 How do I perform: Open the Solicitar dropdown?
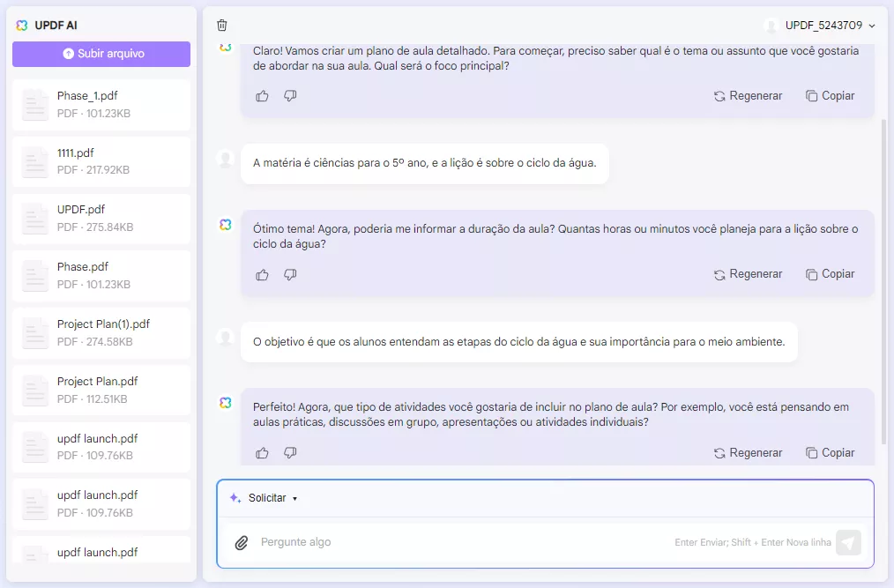click(271, 497)
